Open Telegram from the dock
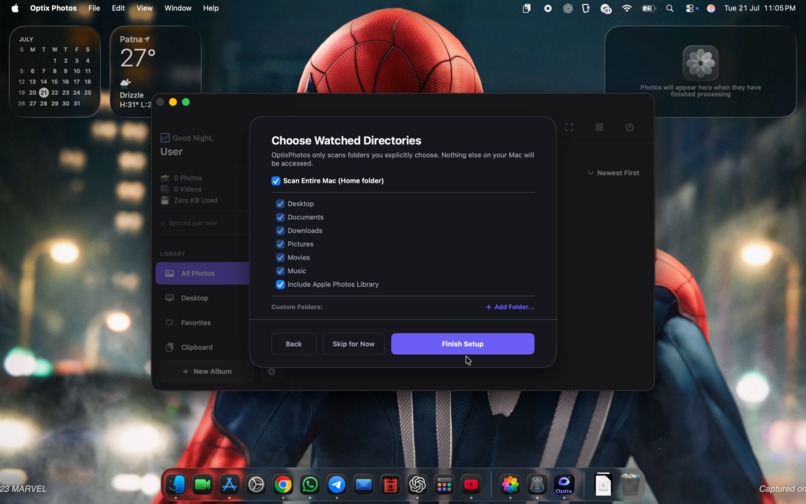This screenshot has width=806, height=504. tap(337, 484)
